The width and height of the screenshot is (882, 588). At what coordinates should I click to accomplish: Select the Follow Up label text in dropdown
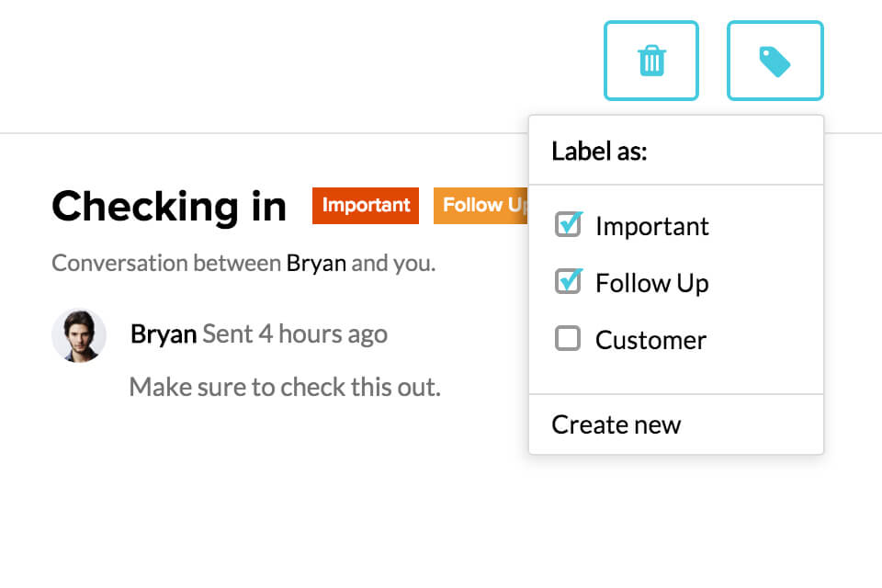point(651,283)
